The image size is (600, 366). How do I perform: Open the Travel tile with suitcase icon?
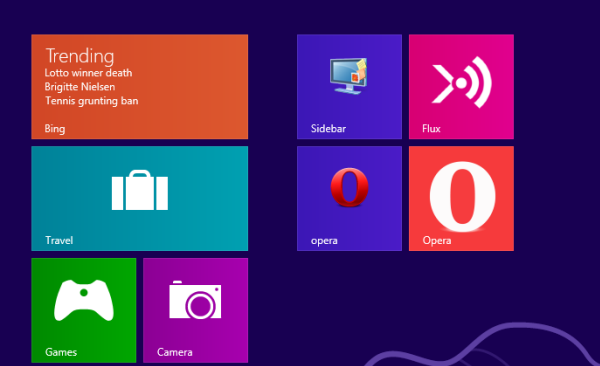[x=140, y=198]
